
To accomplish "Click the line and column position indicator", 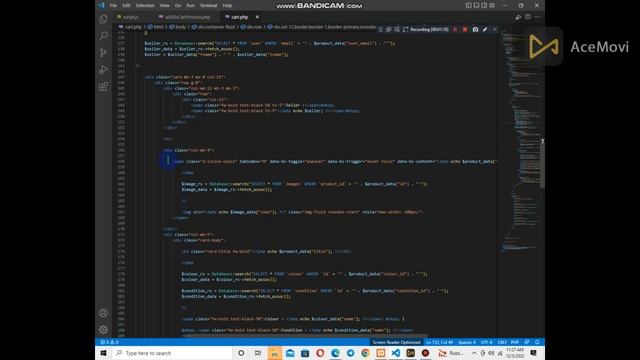I will click(439, 342).
